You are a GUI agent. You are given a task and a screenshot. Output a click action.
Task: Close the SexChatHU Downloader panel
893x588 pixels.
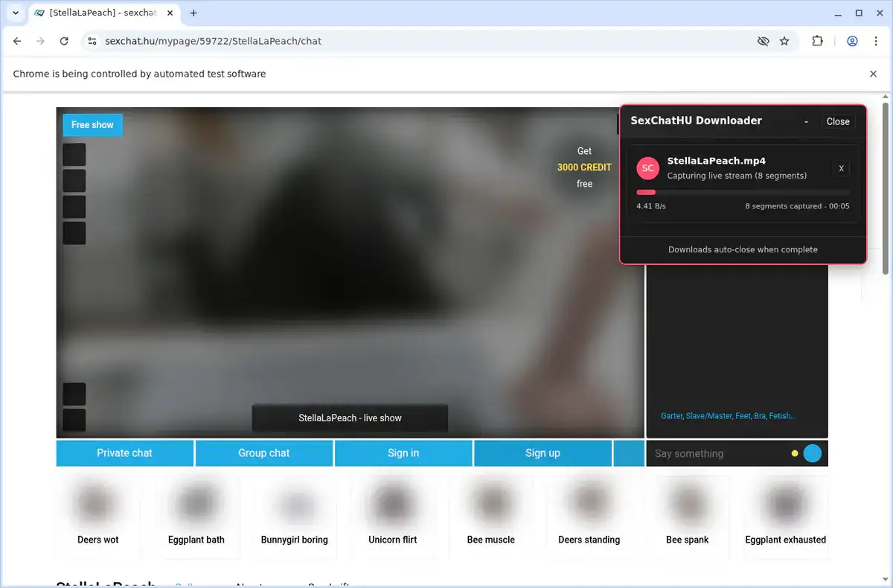pyautogui.click(x=838, y=121)
